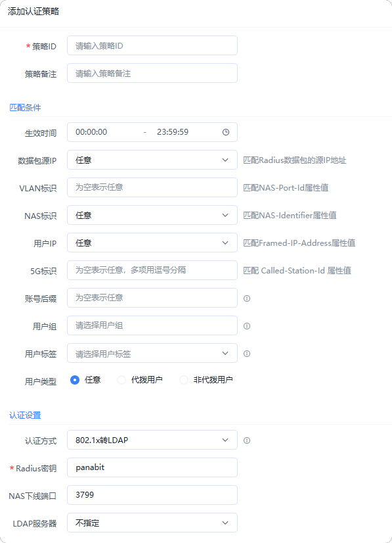Click the 用户类型 field label

tap(41, 382)
